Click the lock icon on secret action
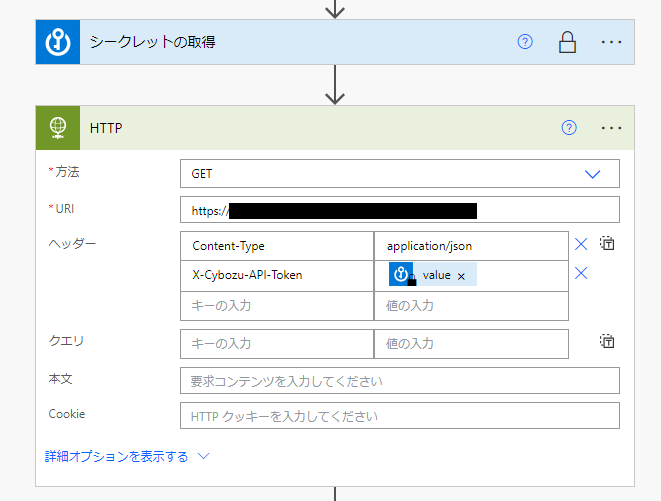This screenshot has width=661, height=501. (567, 42)
